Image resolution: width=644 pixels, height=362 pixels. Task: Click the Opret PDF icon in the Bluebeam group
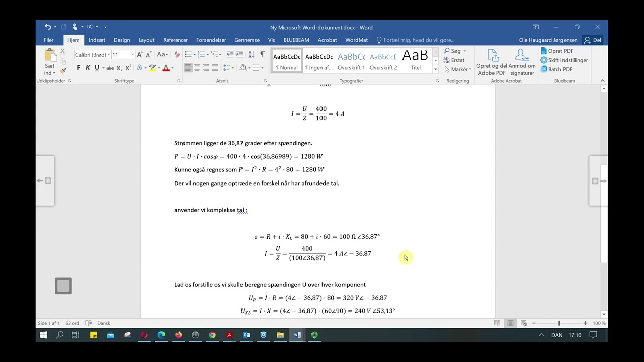(557, 51)
